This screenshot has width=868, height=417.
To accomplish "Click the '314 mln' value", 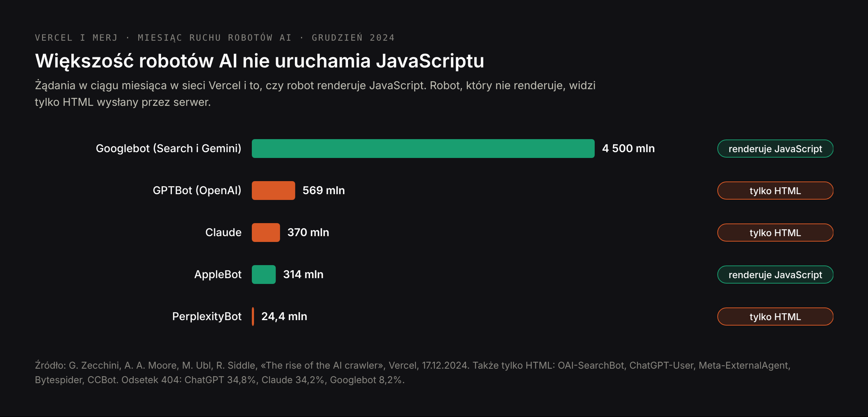I will click(303, 274).
